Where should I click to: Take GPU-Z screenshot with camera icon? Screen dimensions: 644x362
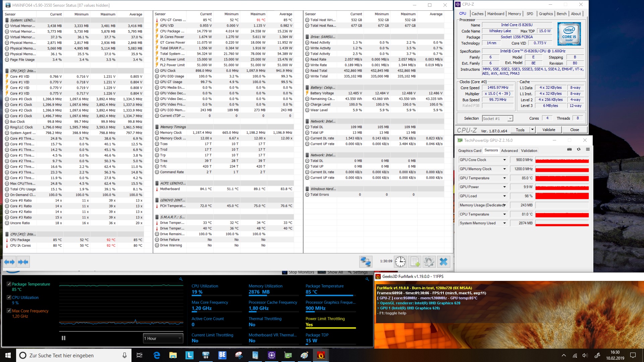(569, 149)
